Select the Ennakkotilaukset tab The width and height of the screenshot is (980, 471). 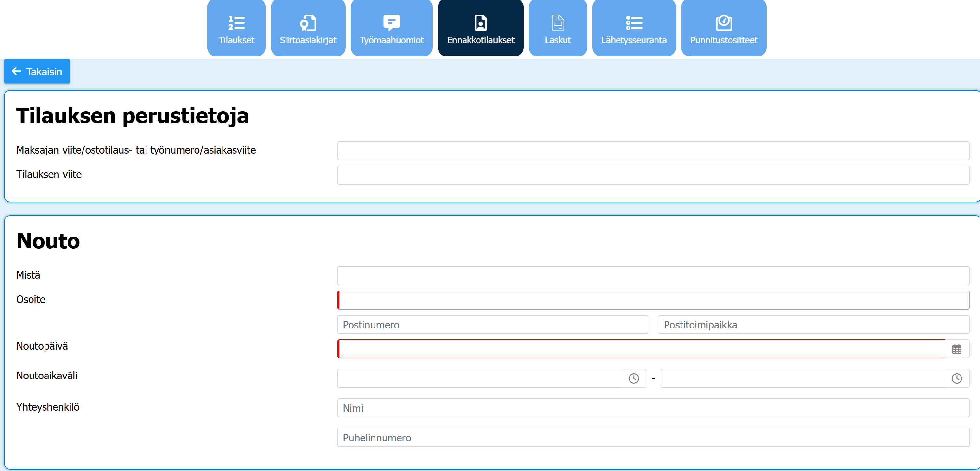480,28
